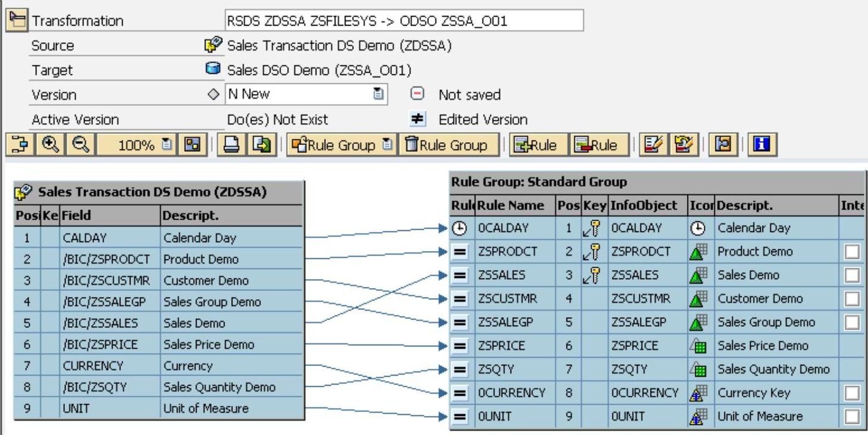Tick the checkbox in the Unit of Measure row
868x435 pixels.
853,417
